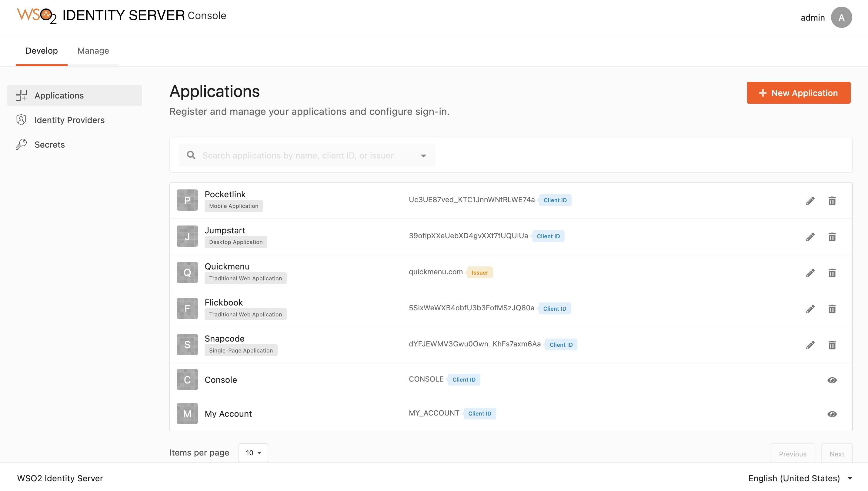Image resolution: width=868 pixels, height=491 pixels.
Task: Switch to the Develop tab
Action: tap(42, 51)
